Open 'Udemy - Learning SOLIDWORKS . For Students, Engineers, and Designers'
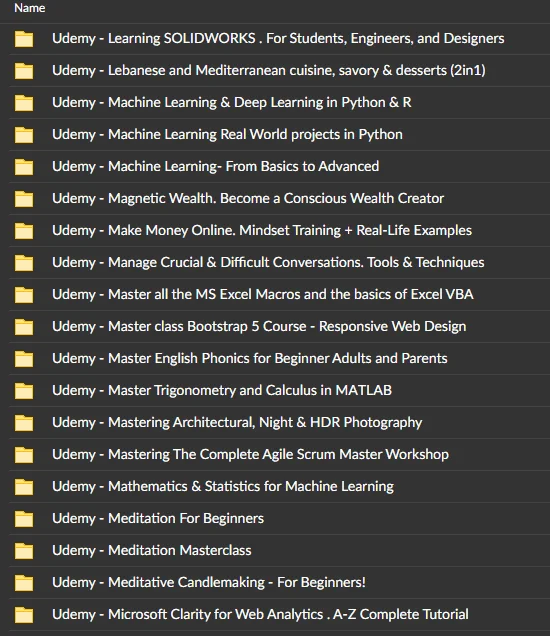 [278, 39]
